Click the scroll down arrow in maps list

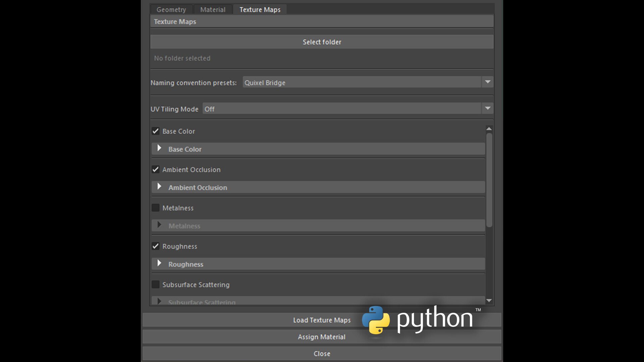(x=489, y=301)
